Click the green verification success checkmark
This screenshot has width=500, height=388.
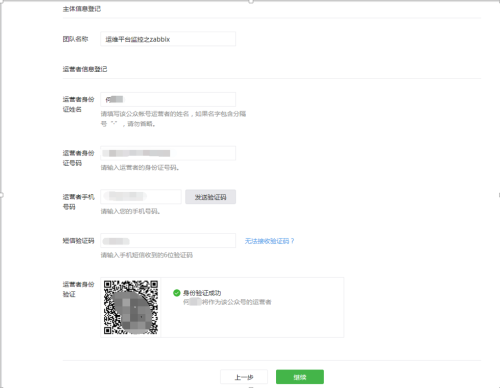pos(177,293)
